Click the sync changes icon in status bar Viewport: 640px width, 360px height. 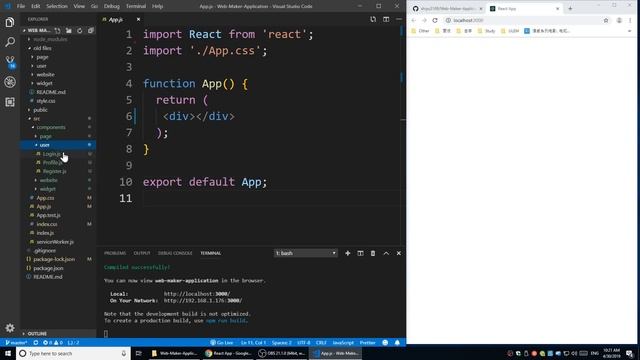coord(36,342)
